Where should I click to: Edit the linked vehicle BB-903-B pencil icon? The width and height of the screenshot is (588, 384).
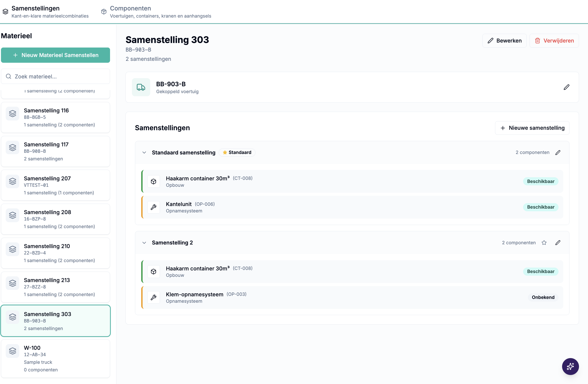566,87
